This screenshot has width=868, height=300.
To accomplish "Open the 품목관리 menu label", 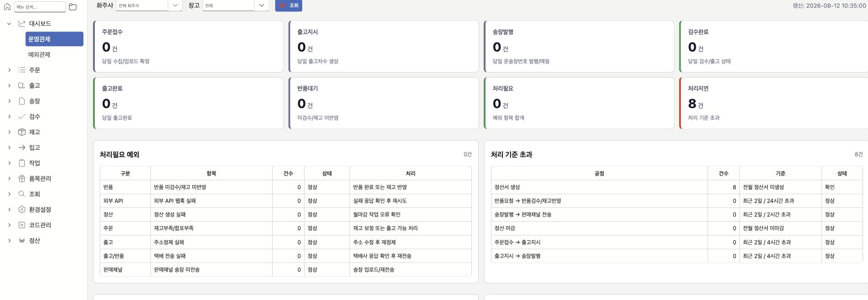I will (40, 178).
